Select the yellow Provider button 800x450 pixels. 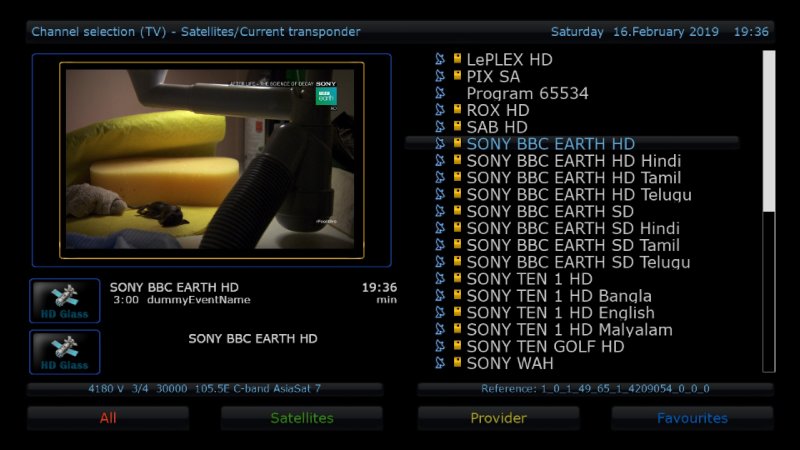pos(498,418)
